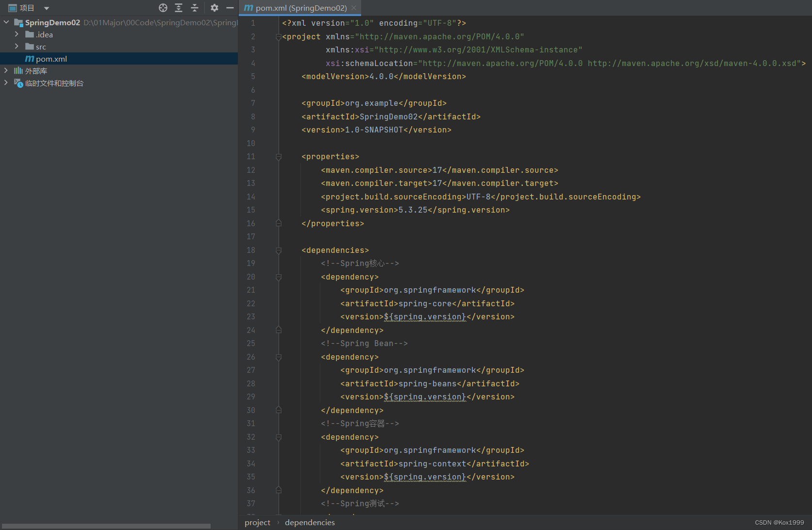Click the Maven icon beside pom.xml in the tree
Image resolution: width=812 pixels, height=530 pixels.
tap(30, 59)
